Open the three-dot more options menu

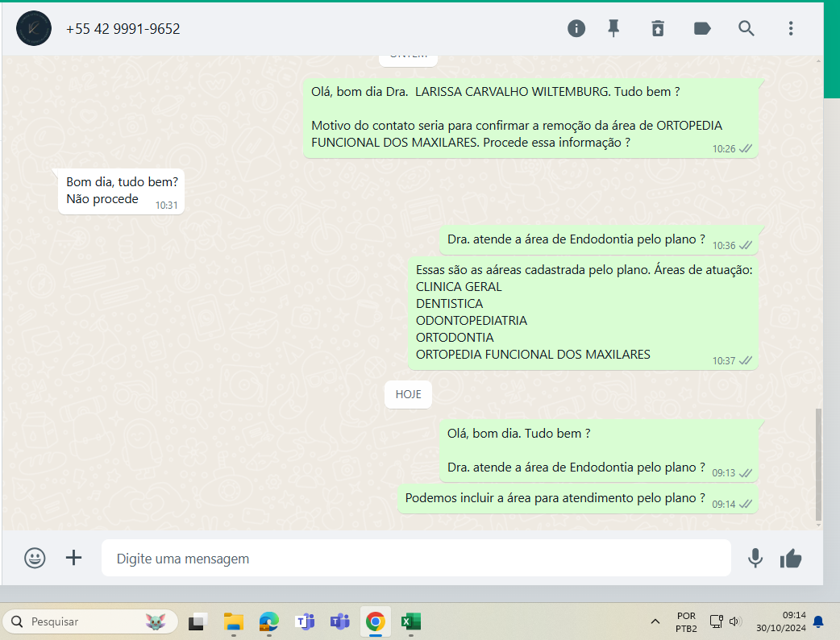tap(791, 28)
